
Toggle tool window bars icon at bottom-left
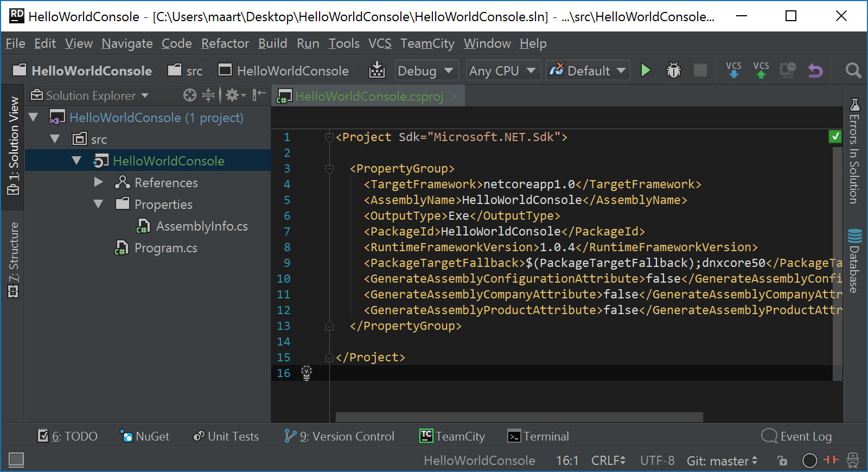[16, 460]
